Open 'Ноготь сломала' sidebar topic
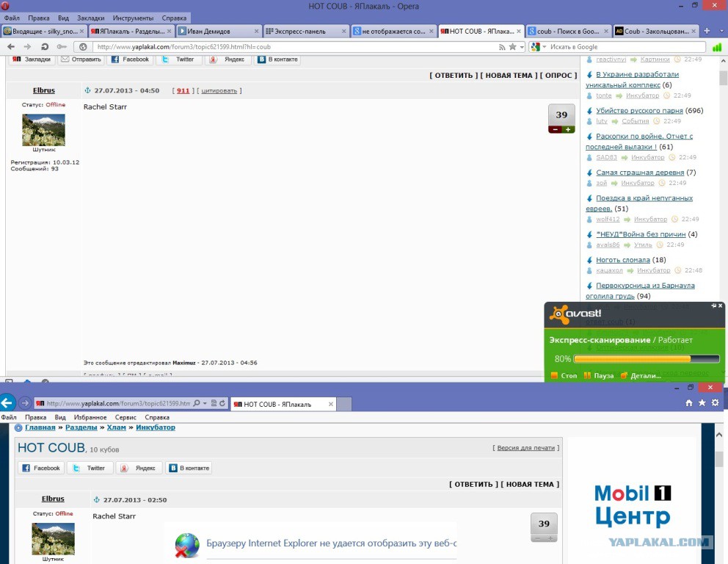This screenshot has width=728, height=564. point(622,260)
